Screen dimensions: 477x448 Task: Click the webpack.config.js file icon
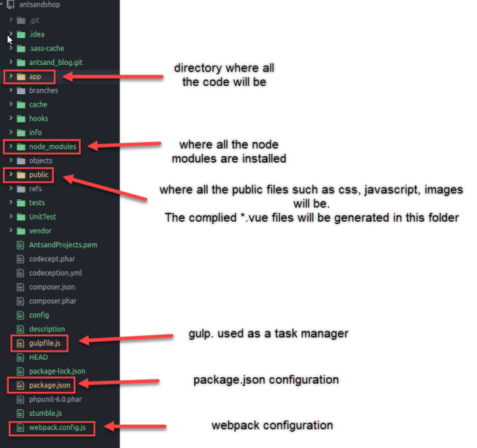coord(20,428)
